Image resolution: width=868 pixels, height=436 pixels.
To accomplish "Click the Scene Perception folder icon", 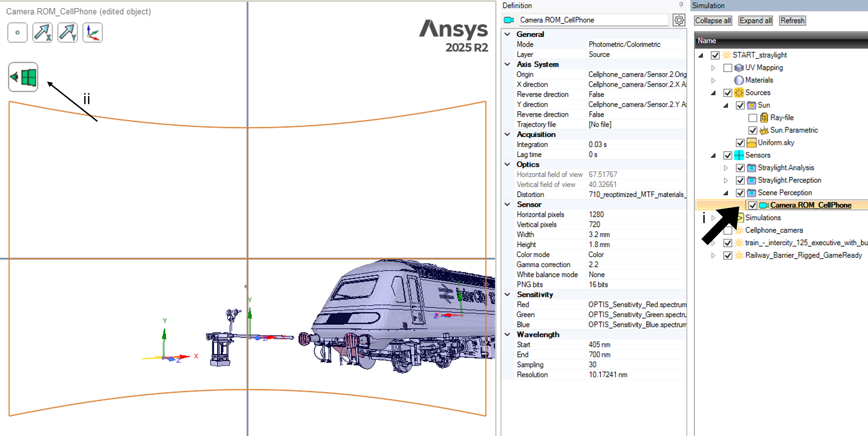I will pos(751,193).
